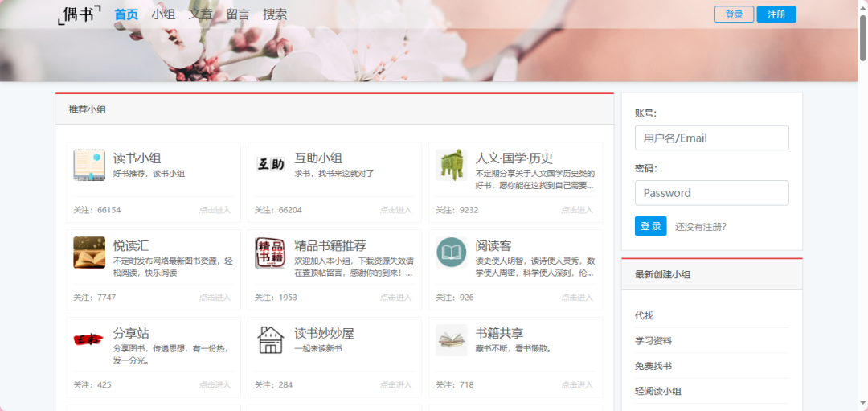Image resolution: width=868 pixels, height=411 pixels.
Task: Click the 精品书籍推荐 seal icon
Action: tap(271, 253)
